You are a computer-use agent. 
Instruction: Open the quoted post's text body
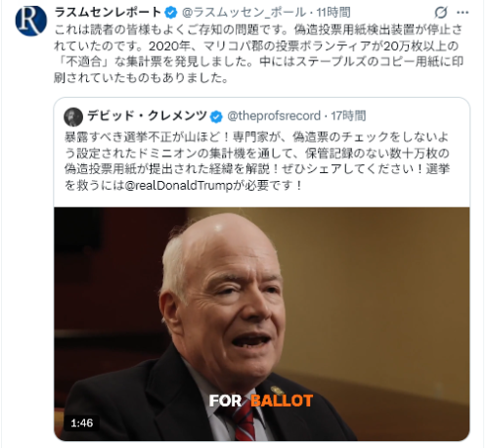click(257, 160)
